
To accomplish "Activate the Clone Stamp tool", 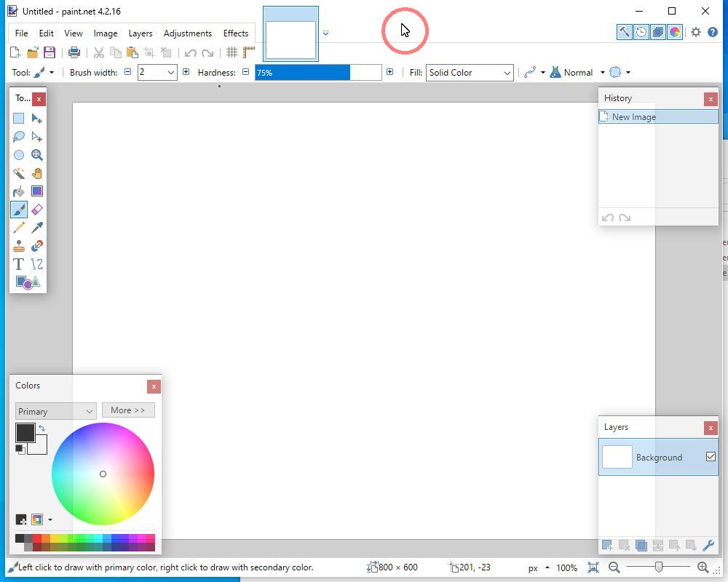I will click(19, 246).
